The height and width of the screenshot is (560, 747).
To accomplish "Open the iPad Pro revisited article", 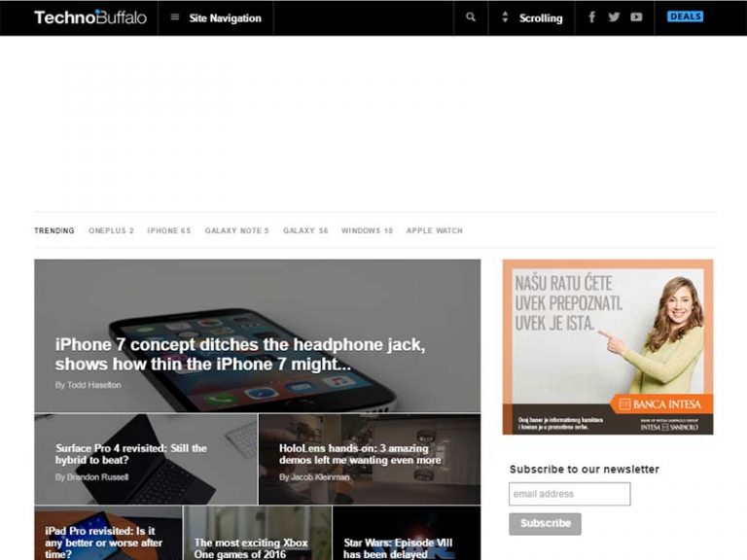I will pyautogui.click(x=104, y=542).
